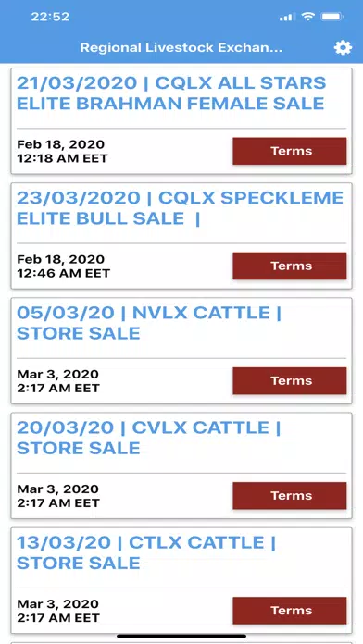The width and height of the screenshot is (363, 644).
Task: Tap the Regional Livestock Exchange header title
Action: 181,47
